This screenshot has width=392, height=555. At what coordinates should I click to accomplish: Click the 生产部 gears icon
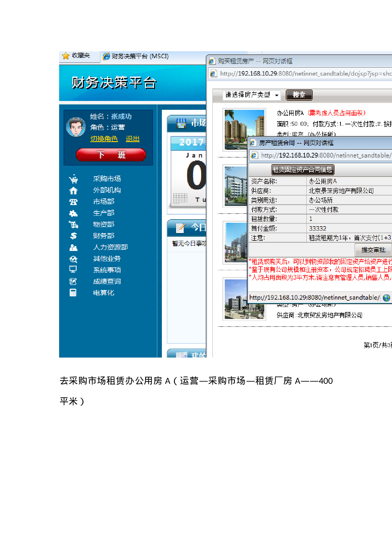click(x=73, y=213)
